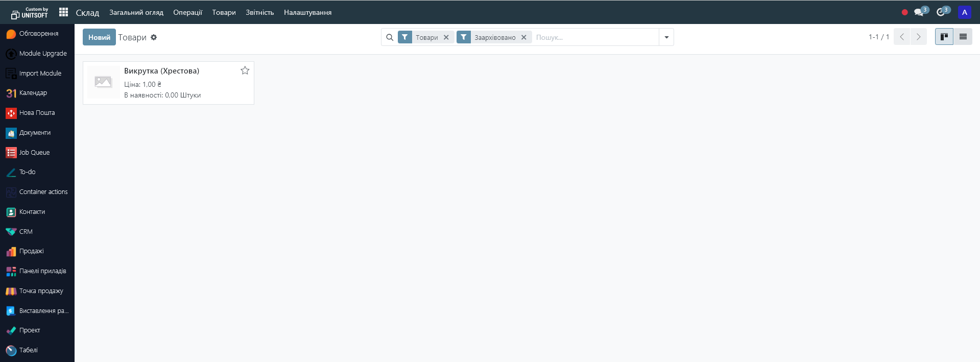Click the Пошук search input field
Viewport: 980px width, 362px height.
(x=595, y=37)
